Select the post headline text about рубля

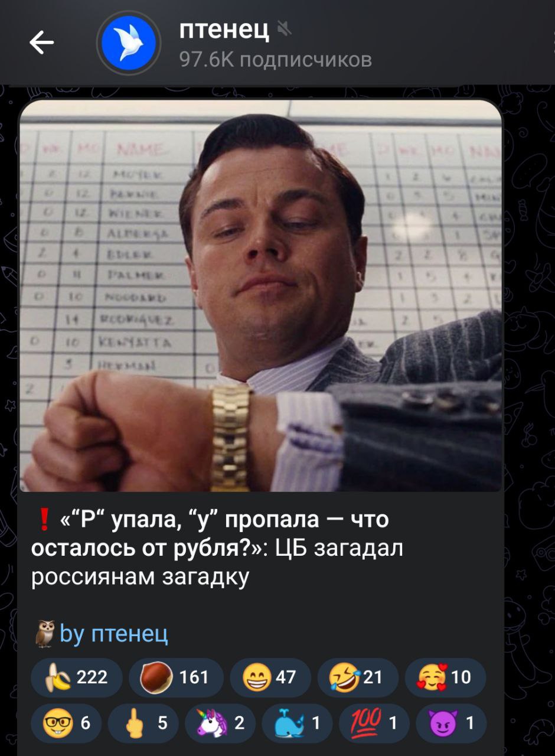coord(217,548)
